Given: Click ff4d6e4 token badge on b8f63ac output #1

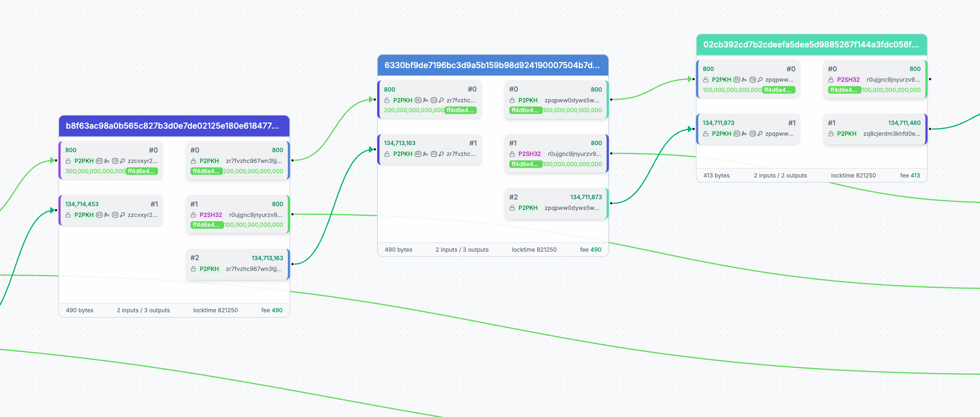Looking at the screenshot, I should [207, 225].
